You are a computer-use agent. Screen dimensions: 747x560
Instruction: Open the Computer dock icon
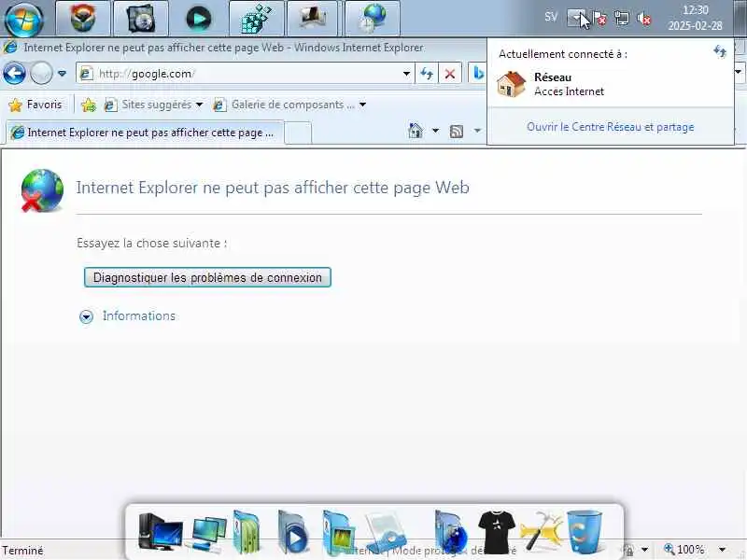coord(160,531)
